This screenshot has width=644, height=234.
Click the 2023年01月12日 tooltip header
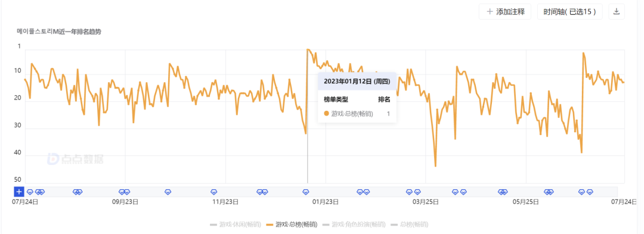pyautogui.click(x=357, y=81)
